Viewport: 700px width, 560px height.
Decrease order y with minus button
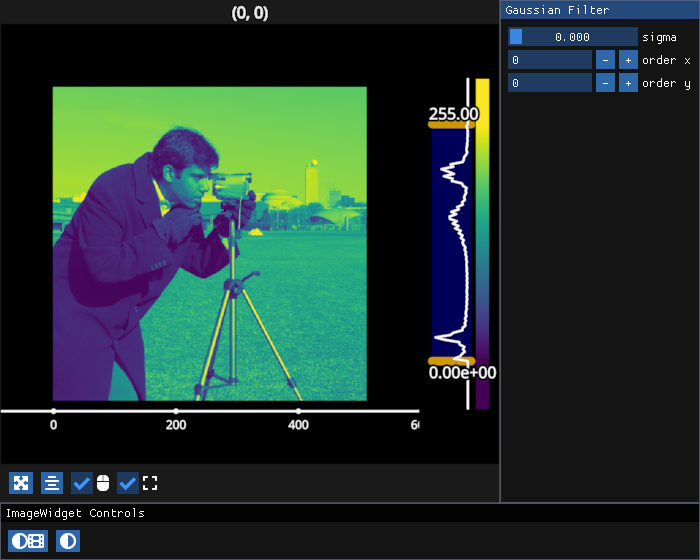[x=605, y=83]
